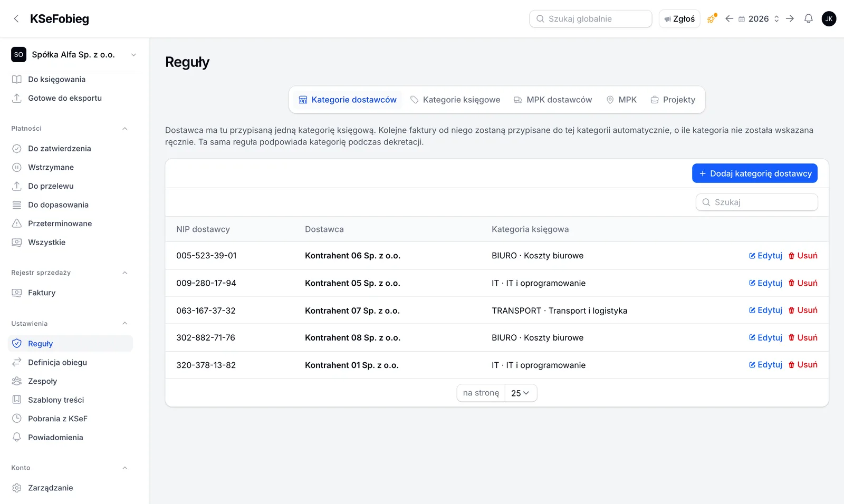Screen dimensions: 844x504
Task: Go to previous year arrow
Action: coord(729,19)
